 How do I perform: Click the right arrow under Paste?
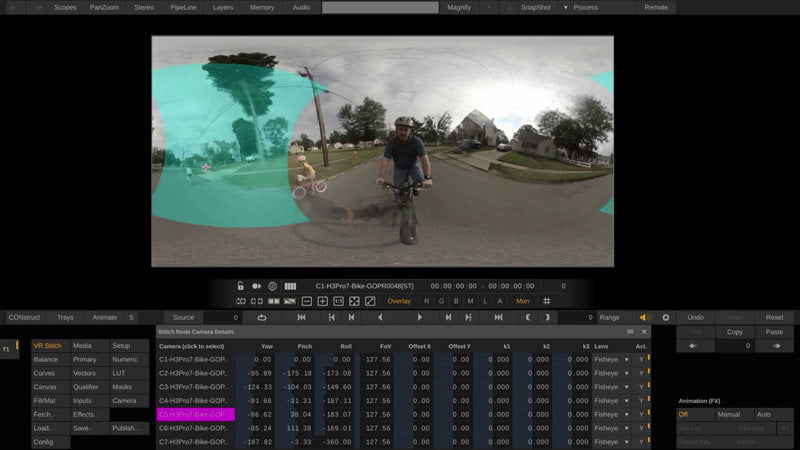click(777, 346)
